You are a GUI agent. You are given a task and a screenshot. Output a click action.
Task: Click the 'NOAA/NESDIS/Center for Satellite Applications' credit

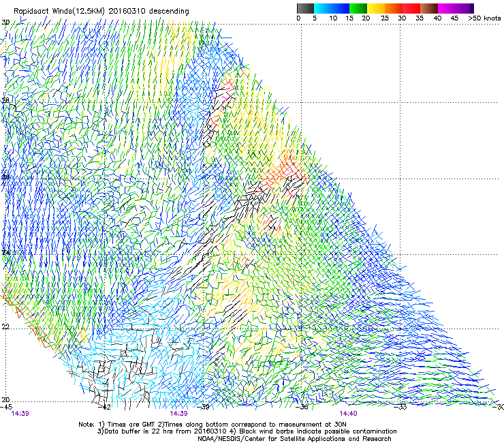294,438
